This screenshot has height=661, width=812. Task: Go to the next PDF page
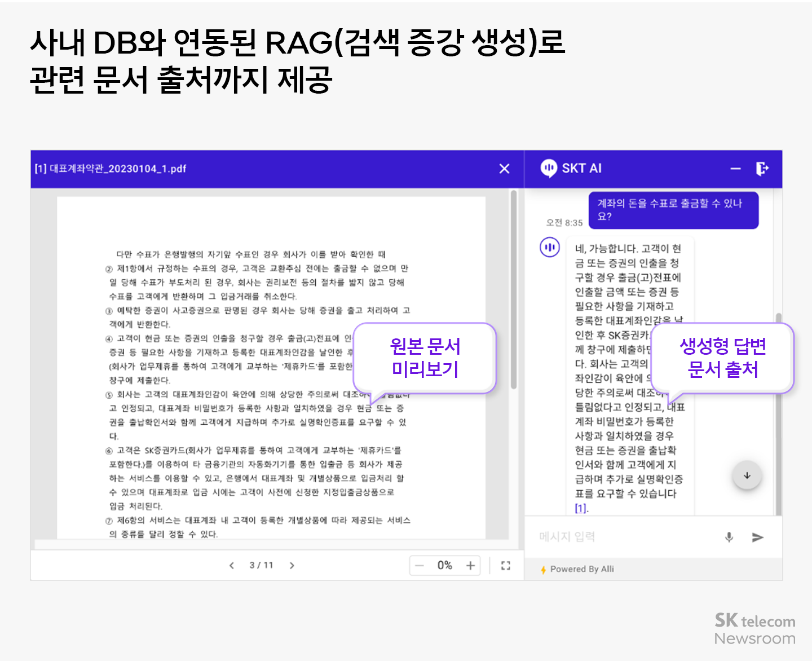click(x=293, y=565)
